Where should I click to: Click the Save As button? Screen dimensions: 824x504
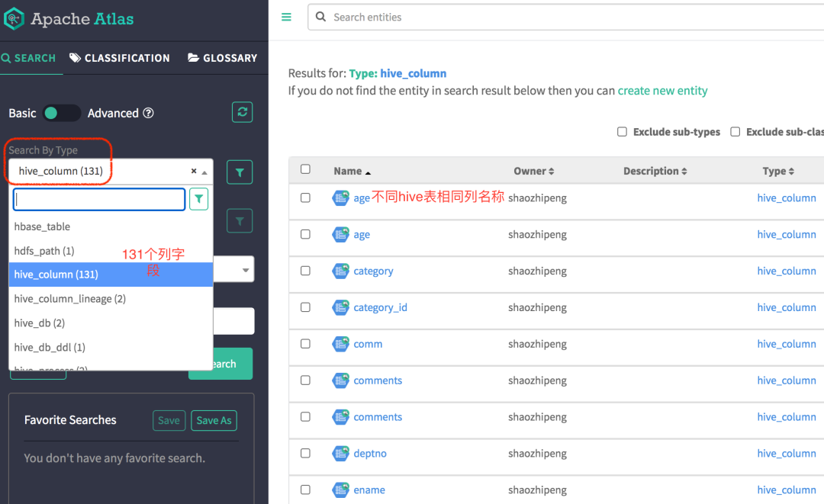[x=214, y=421]
